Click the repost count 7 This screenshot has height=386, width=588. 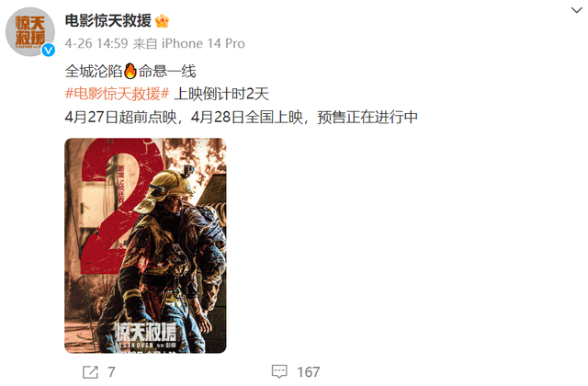[111, 372]
